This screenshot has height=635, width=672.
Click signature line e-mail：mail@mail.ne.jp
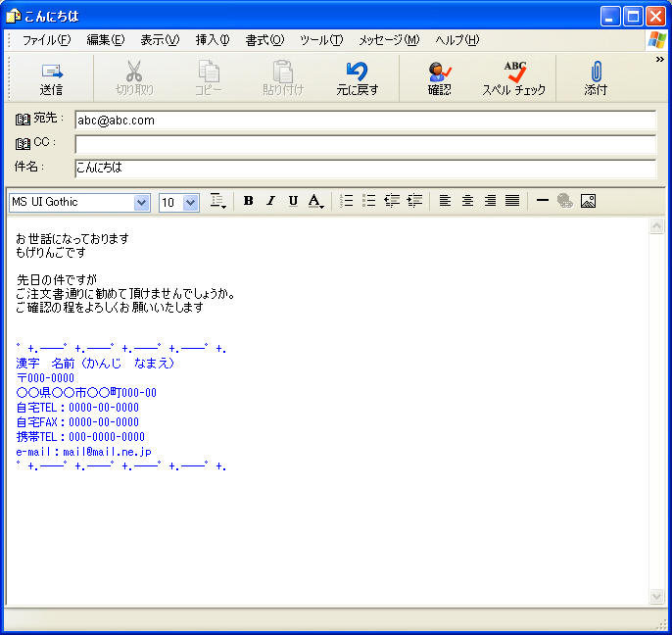pyautogui.click(x=84, y=452)
